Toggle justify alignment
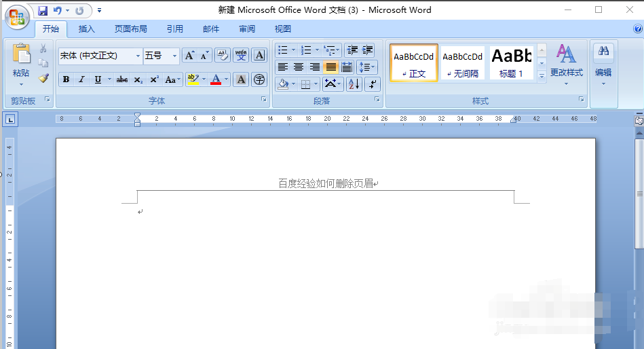 point(330,67)
